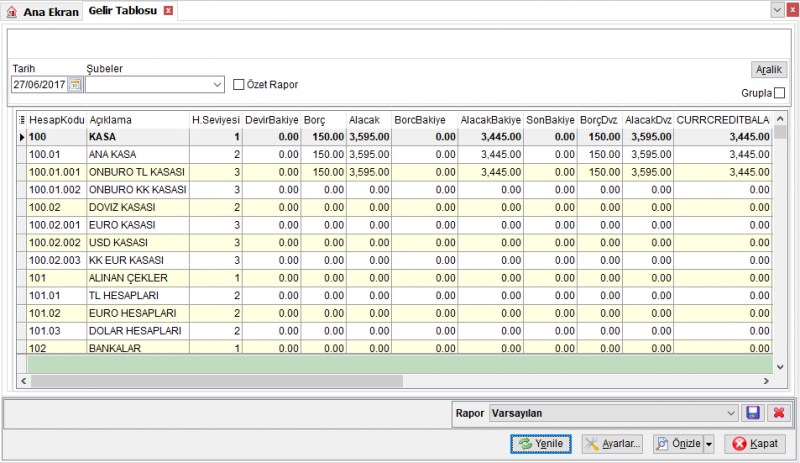Click the AlacakDvz column header
800x463 pixels.
648,120
